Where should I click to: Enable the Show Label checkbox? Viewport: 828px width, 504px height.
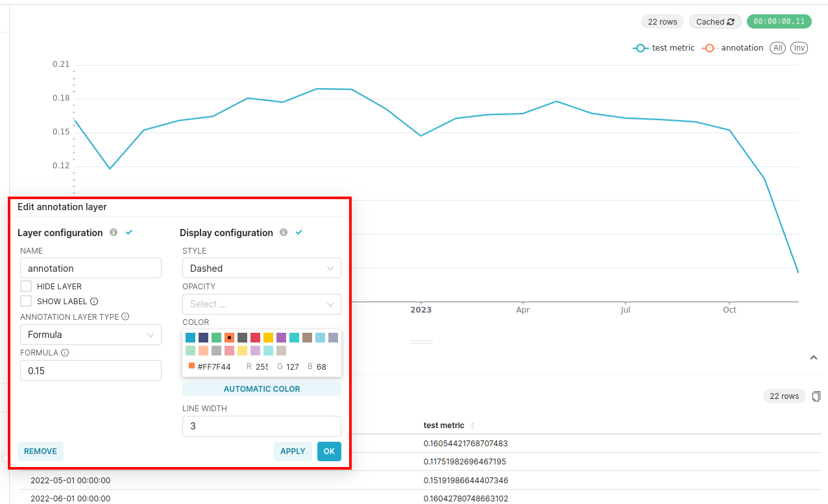[x=26, y=301]
